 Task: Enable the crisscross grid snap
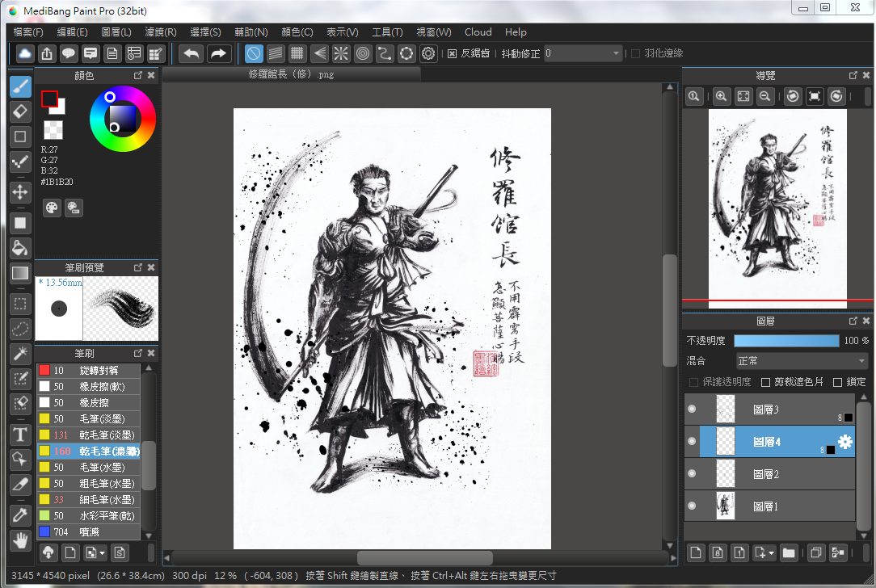click(297, 53)
